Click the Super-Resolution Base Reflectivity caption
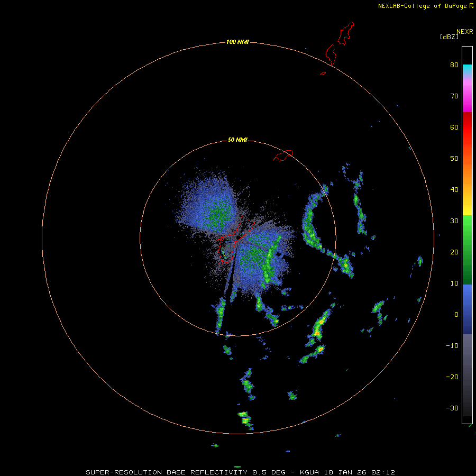This screenshot has height=476, width=476. [x=240, y=472]
